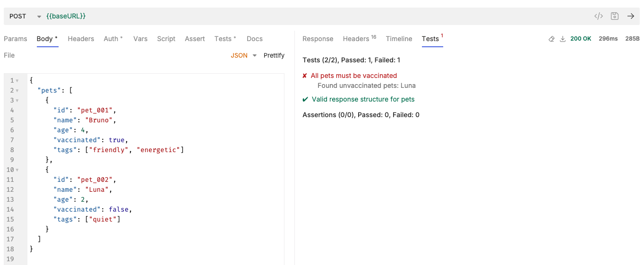This screenshot has width=644, height=265.
Task: Clear the response with the eraser icon
Action: click(551, 39)
